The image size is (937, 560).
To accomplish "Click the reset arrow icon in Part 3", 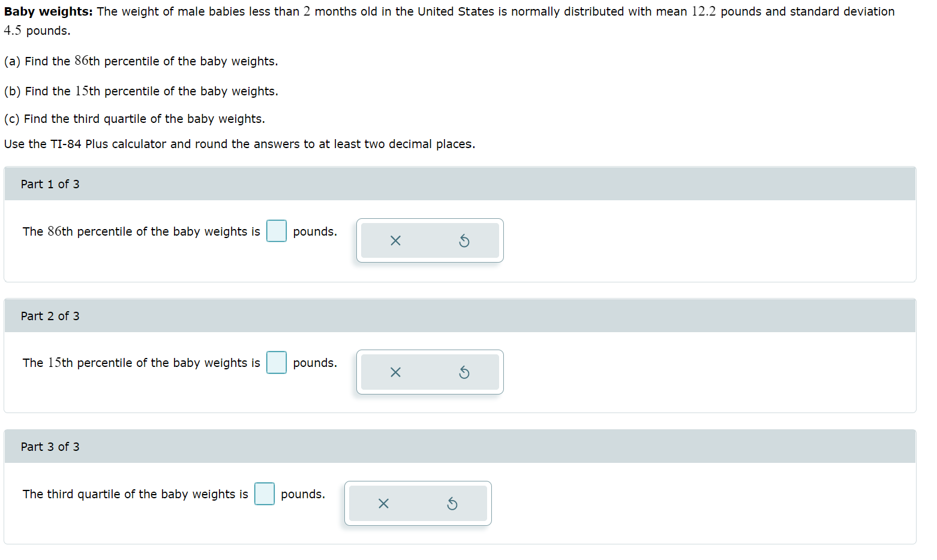I will pos(452,503).
